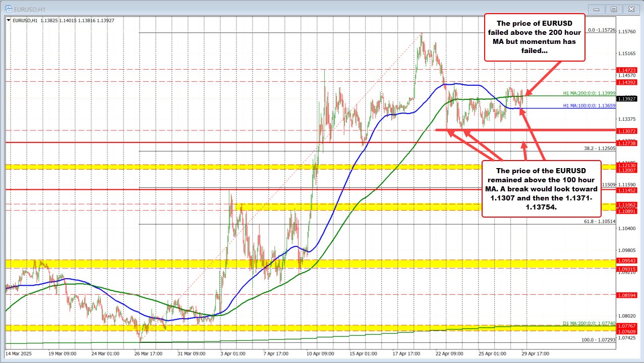Click the annotation mentioning break toward 1.1307
This screenshot has height=363, width=644.
click(541, 189)
